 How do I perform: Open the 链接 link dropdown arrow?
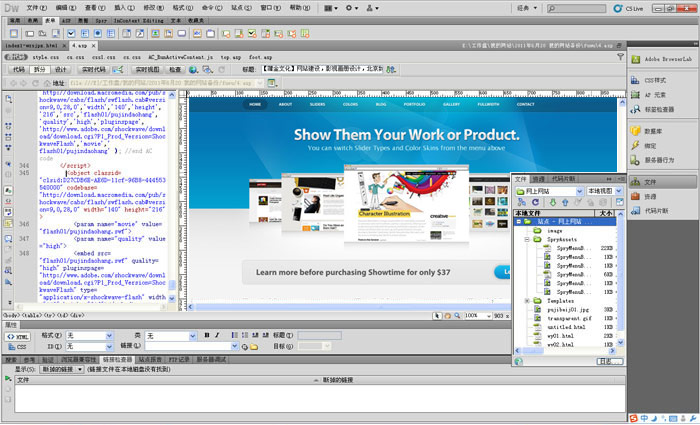click(235, 346)
